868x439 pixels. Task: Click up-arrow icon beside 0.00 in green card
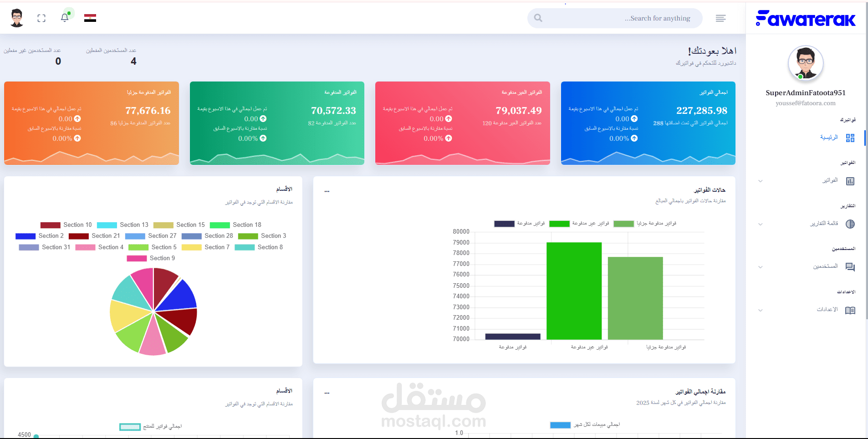point(263,119)
